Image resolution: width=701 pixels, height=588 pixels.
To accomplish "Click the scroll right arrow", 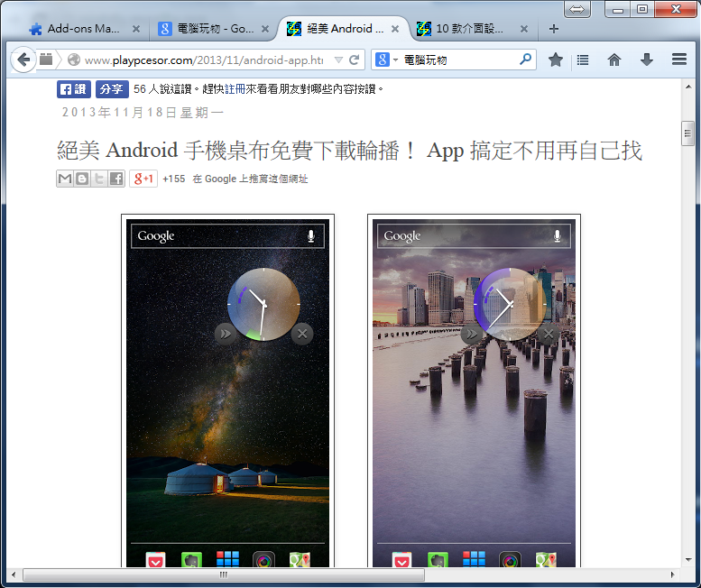I will [x=672, y=574].
